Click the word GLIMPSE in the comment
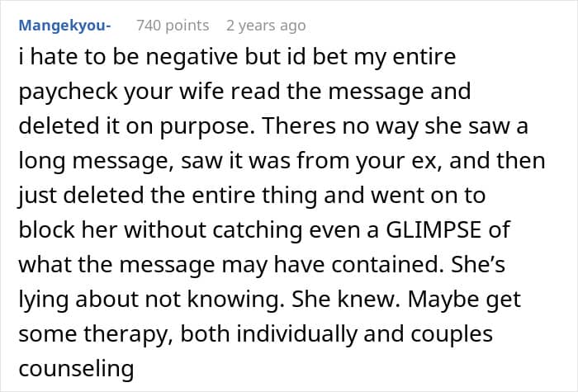 (433, 230)
